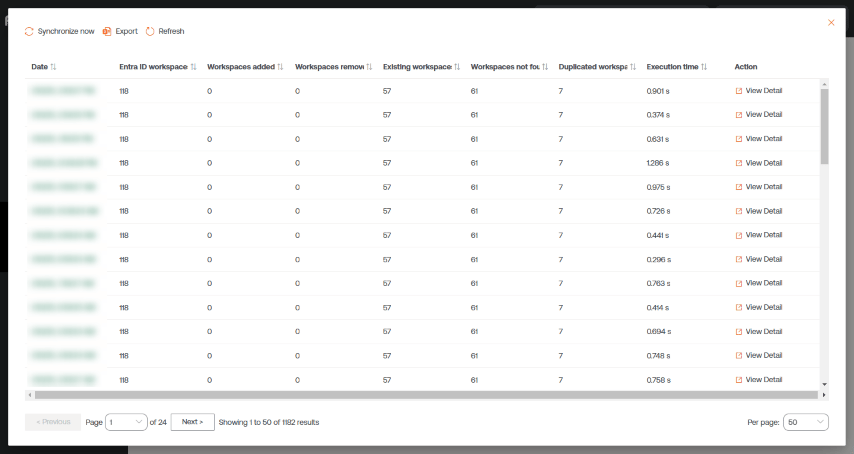Screen dimensions: 854x454
Task: Sort by Entra ID workspaces column
Action: coord(193,67)
